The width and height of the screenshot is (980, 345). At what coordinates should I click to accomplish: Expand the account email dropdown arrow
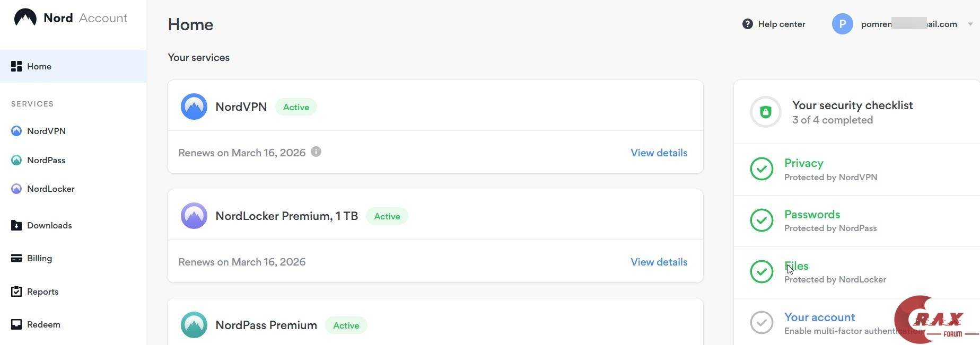(x=970, y=24)
